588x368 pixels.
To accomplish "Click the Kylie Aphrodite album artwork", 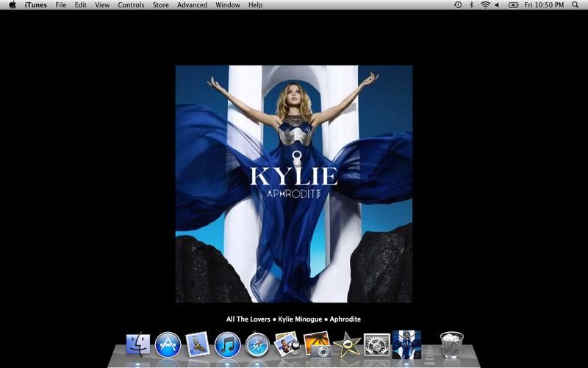I will point(294,184).
